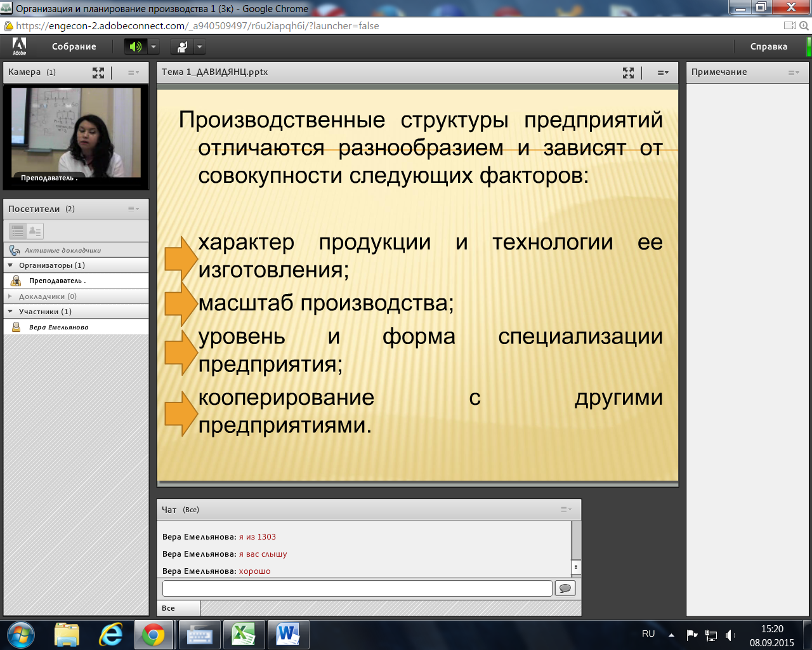Maximize the Камера pod to full screen
Viewport: 812px width, 650px height.
[x=98, y=72]
